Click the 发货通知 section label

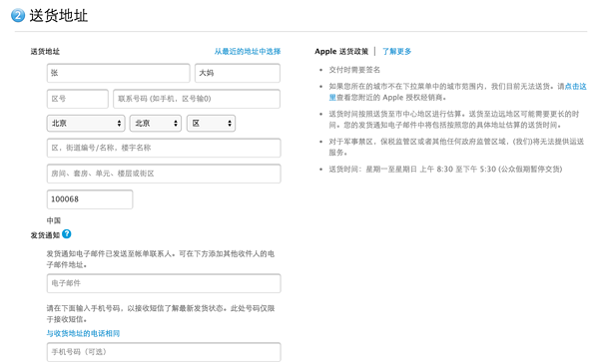click(x=45, y=235)
